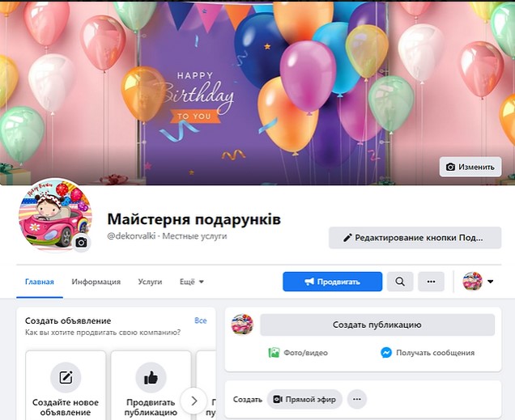
Task: Open the Информация tab
Action: click(96, 282)
